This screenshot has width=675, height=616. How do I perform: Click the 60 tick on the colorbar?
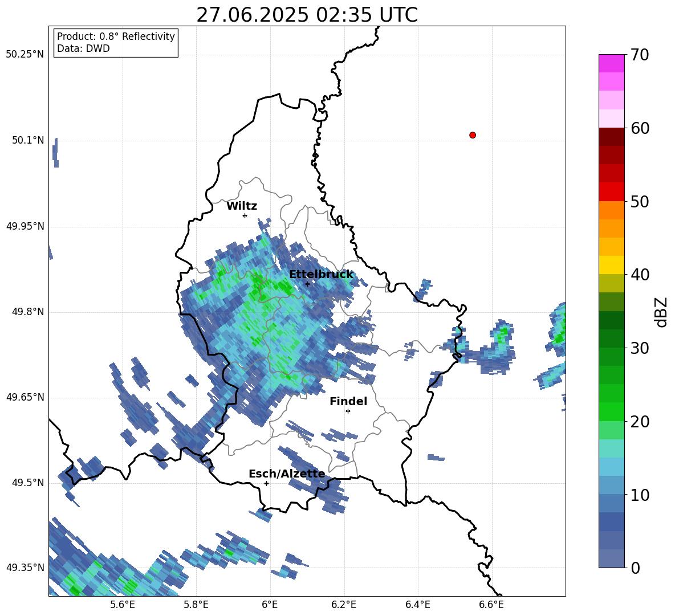(640, 128)
